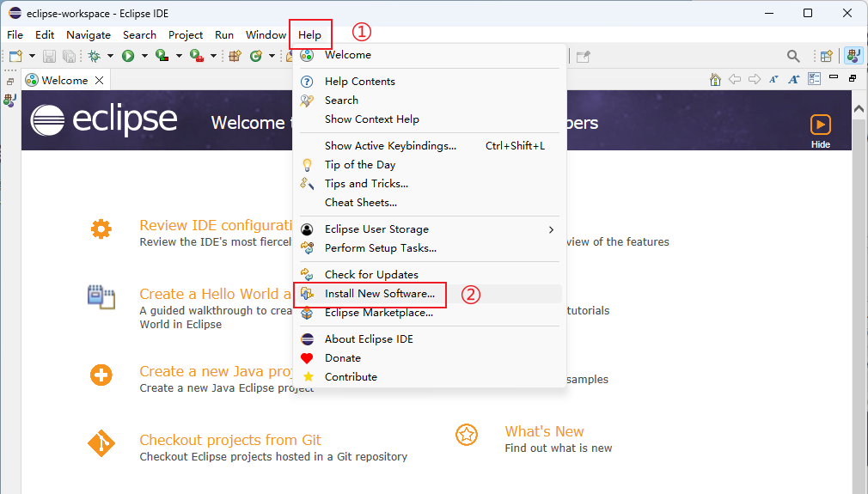Image resolution: width=868 pixels, height=494 pixels.
Task: Choose Contribute menu item
Action: click(430, 376)
